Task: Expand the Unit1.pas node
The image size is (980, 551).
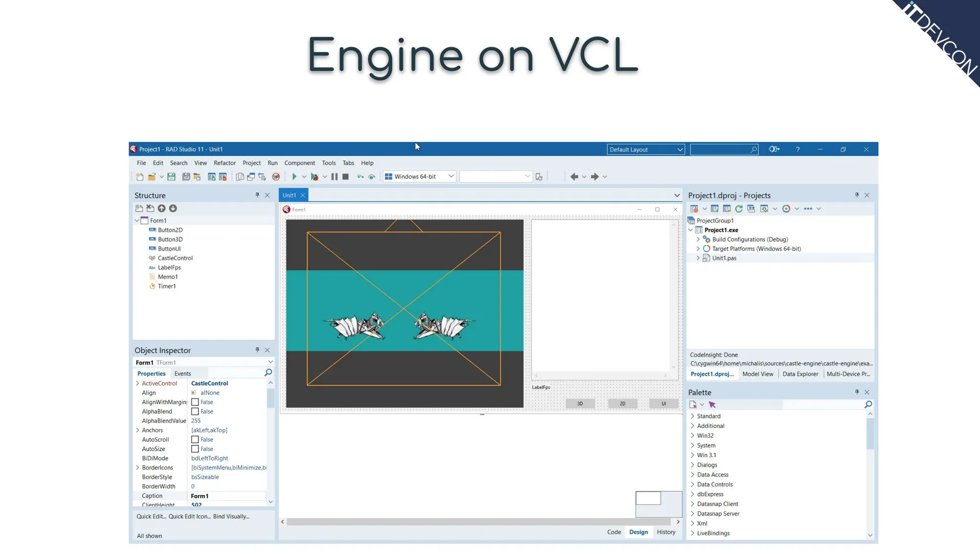Action: [x=698, y=258]
